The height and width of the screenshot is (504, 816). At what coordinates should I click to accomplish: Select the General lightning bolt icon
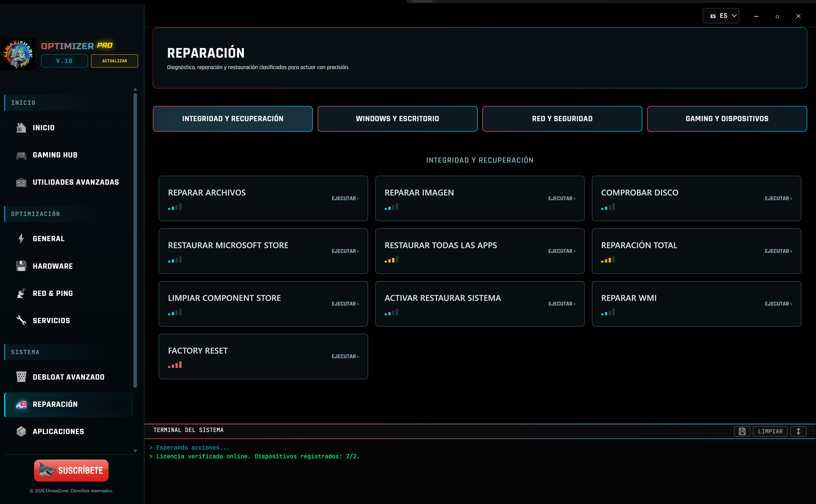(x=21, y=239)
